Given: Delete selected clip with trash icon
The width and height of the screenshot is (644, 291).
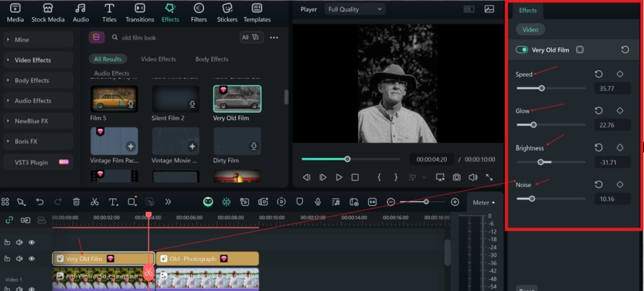Looking at the screenshot, I should click(x=76, y=202).
